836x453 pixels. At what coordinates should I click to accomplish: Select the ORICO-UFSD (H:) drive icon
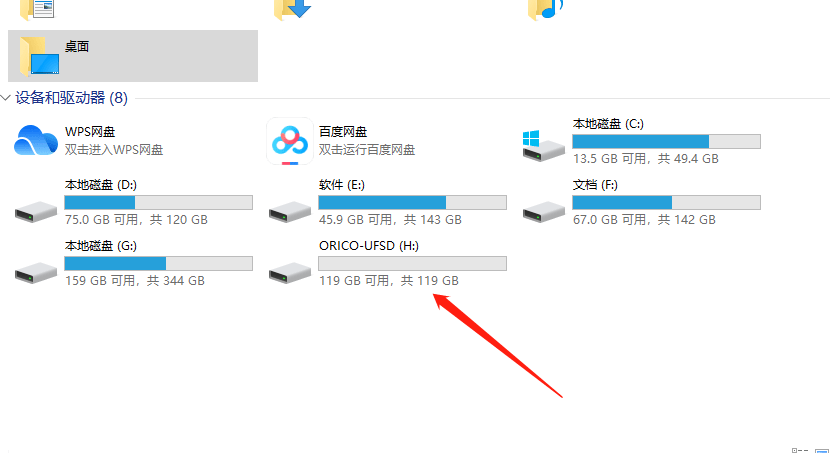pyautogui.click(x=290, y=272)
